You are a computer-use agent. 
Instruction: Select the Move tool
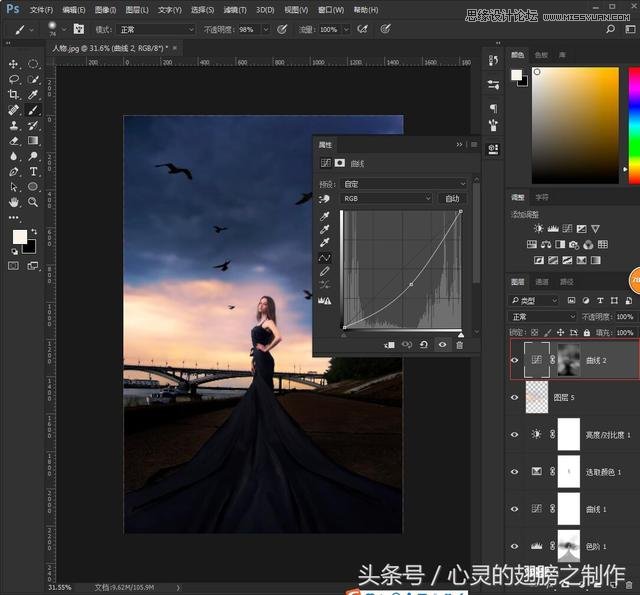pyautogui.click(x=14, y=64)
